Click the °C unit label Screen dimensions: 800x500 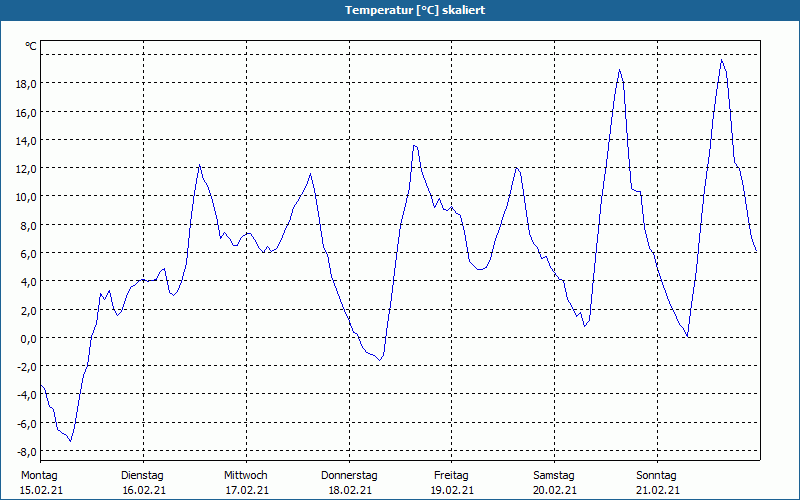click(31, 46)
